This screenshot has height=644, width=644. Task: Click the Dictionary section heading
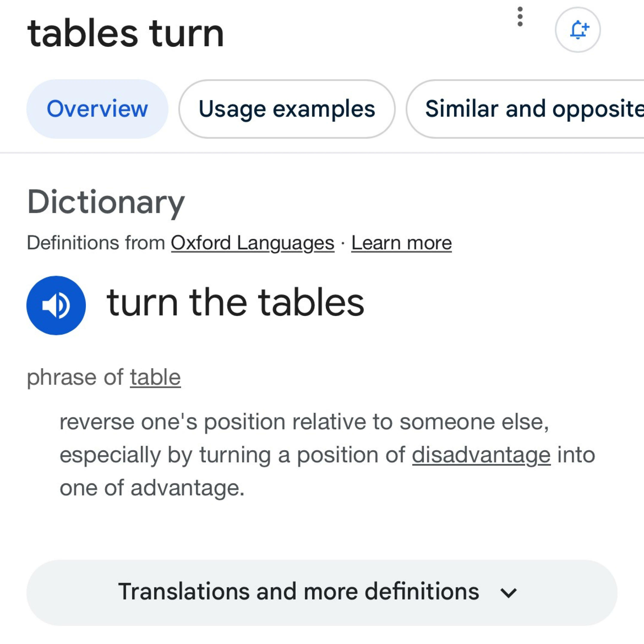coord(106,202)
